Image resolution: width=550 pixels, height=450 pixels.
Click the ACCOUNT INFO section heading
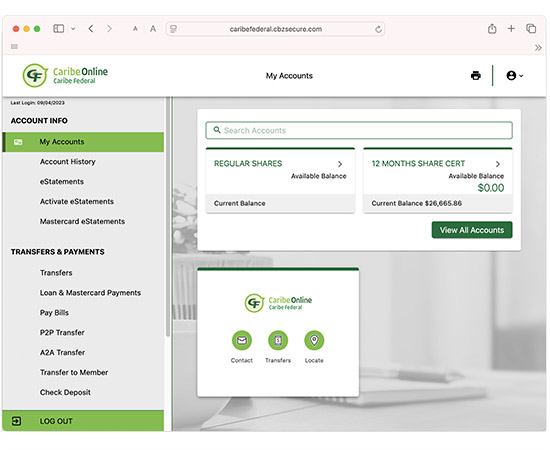pyautogui.click(x=39, y=121)
